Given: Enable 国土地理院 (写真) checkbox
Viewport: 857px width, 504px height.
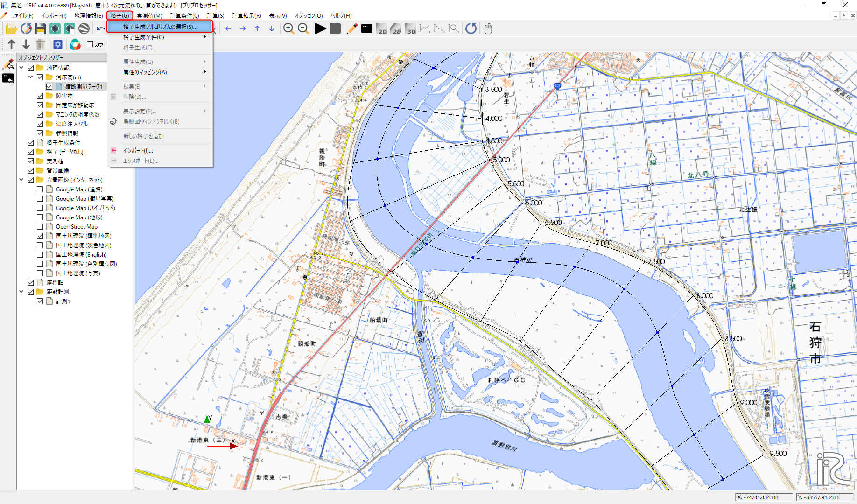Looking at the screenshot, I should tap(40, 273).
